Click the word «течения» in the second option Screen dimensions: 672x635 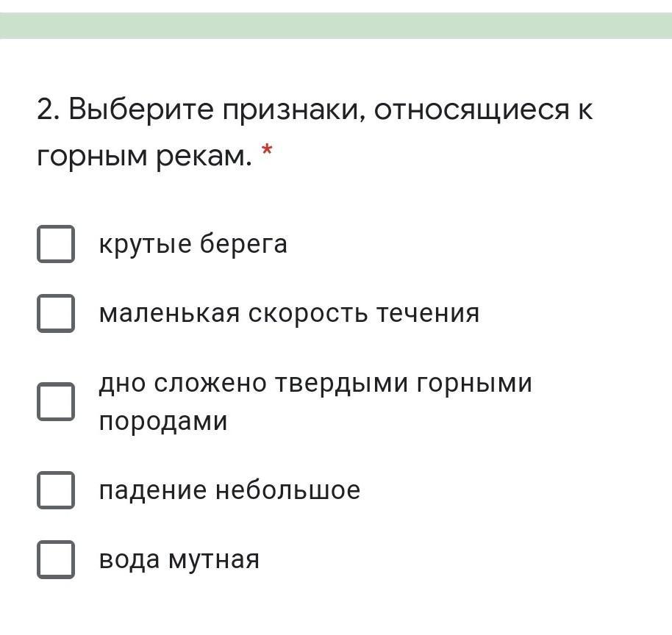click(x=428, y=313)
